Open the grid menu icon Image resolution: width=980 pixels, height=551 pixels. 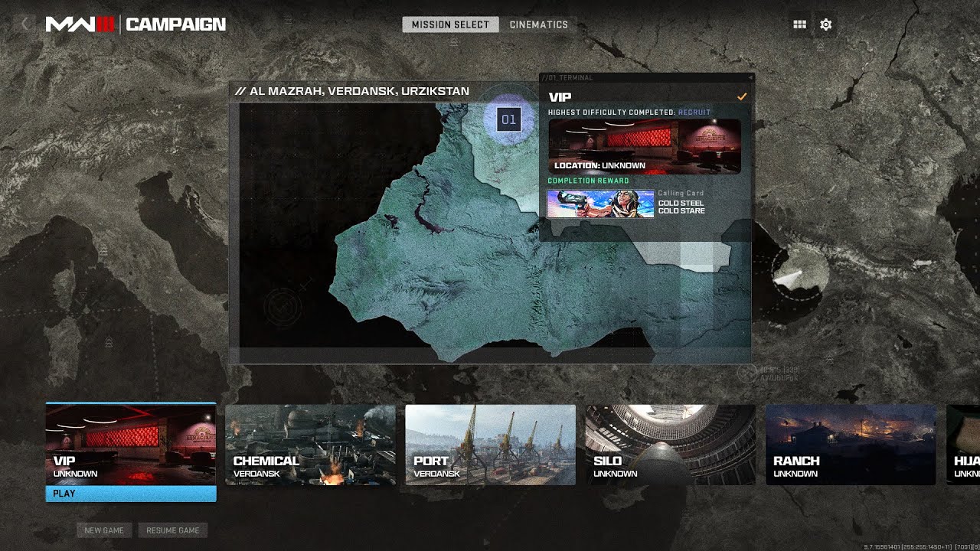coord(799,24)
